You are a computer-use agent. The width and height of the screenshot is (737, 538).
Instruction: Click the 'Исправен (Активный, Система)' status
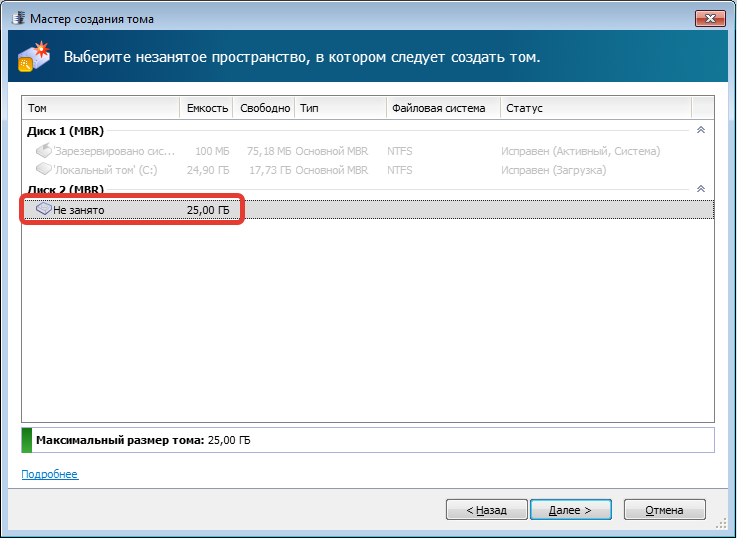580,151
